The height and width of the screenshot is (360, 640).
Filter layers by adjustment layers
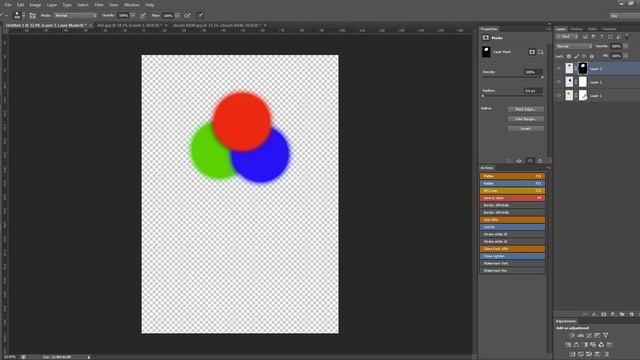click(593, 37)
